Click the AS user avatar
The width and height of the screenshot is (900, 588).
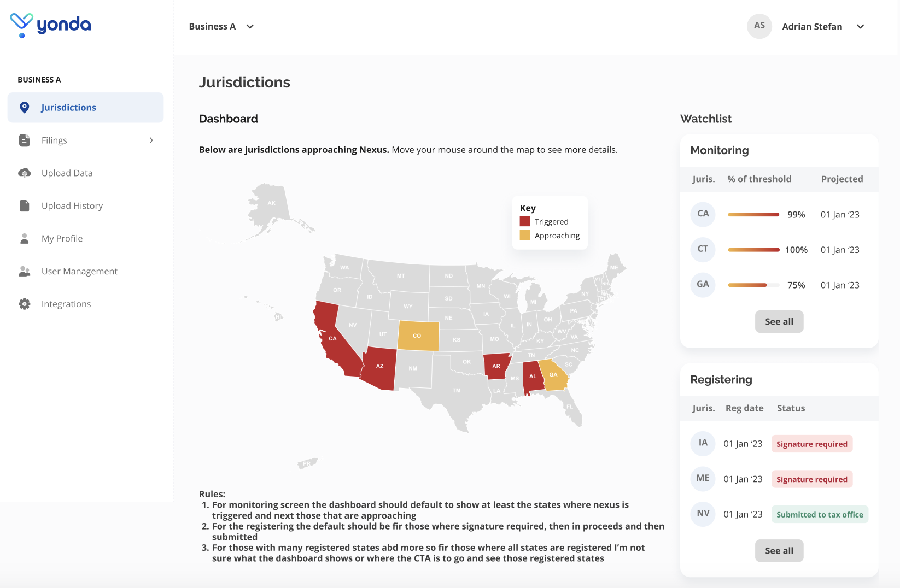[759, 26]
